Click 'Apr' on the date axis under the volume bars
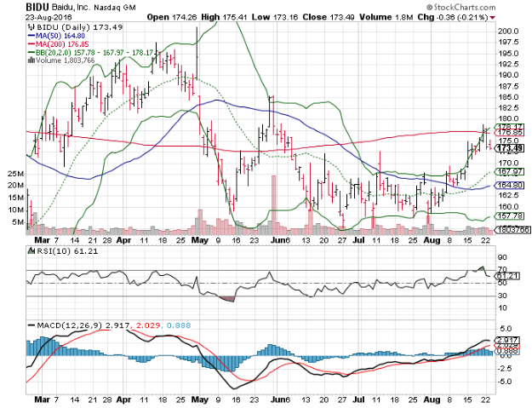532x408 pixels. pos(123,240)
